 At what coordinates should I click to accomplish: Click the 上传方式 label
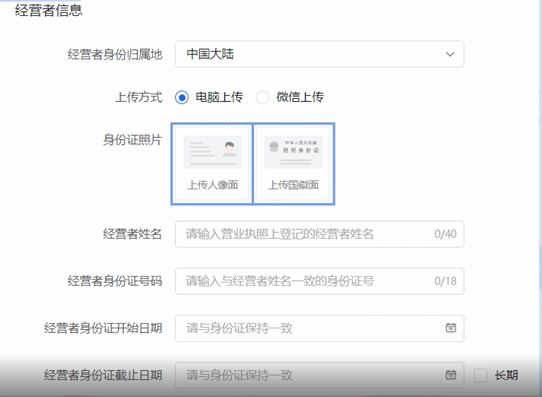(x=138, y=97)
